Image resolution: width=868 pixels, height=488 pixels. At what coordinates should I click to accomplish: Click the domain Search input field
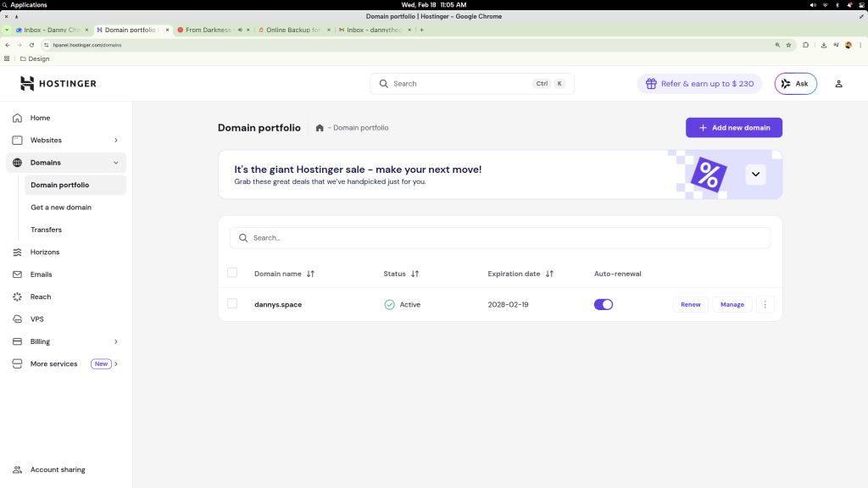click(500, 237)
